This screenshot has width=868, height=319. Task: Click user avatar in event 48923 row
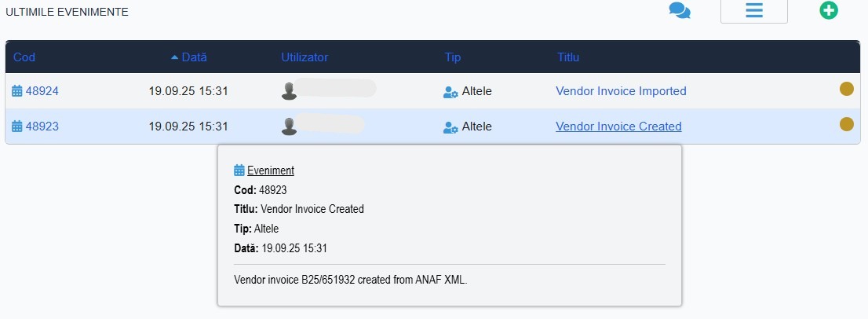tap(289, 126)
